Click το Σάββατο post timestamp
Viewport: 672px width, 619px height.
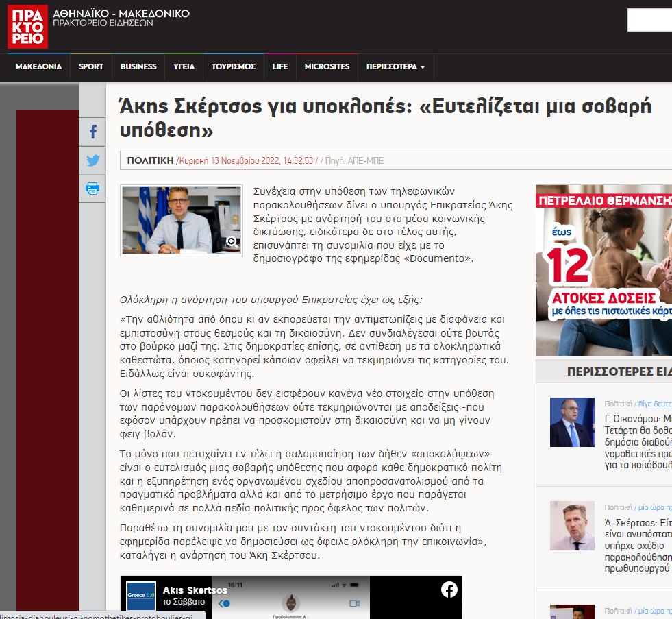click(x=184, y=602)
